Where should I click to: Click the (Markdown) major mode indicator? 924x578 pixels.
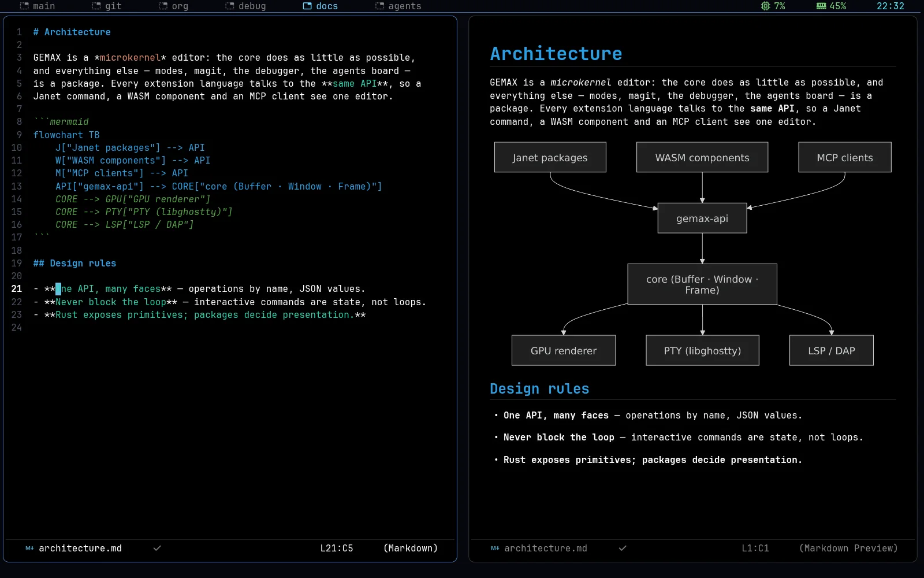click(411, 548)
